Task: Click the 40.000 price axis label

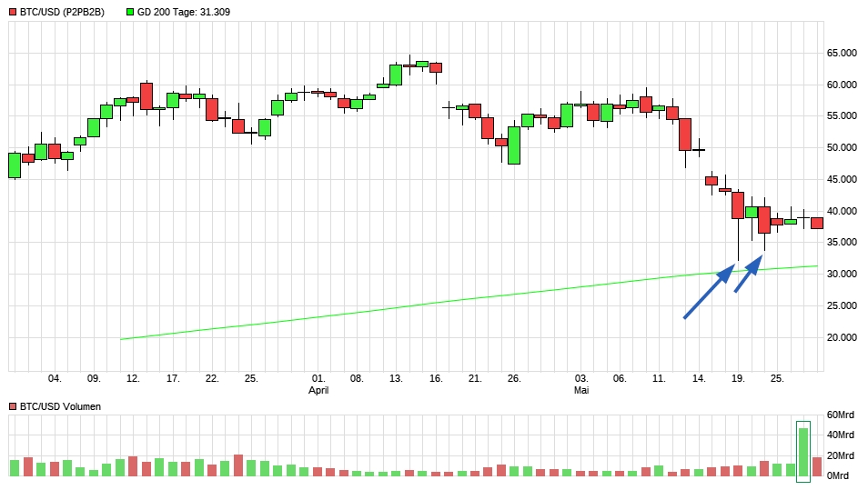Action: [842, 211]
